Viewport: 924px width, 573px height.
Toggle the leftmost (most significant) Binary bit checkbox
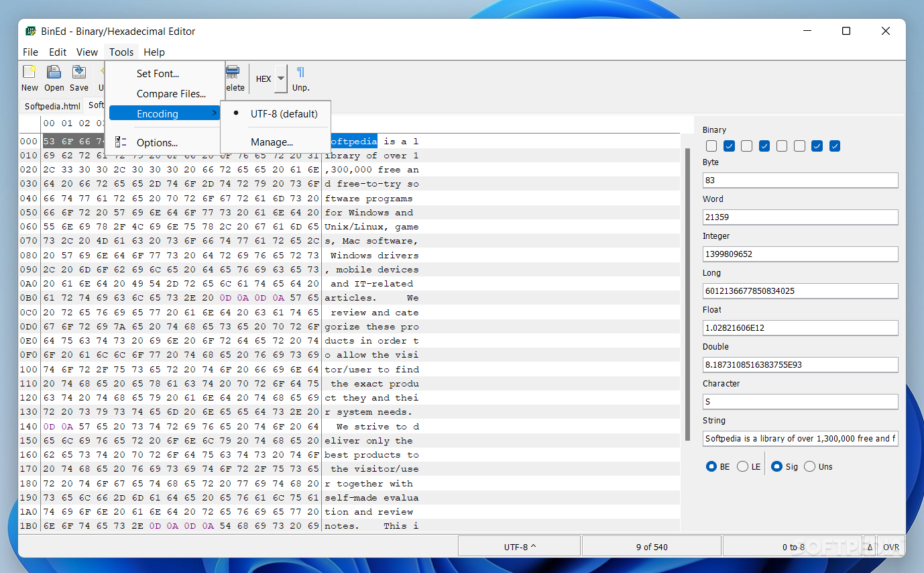(711, 146)
